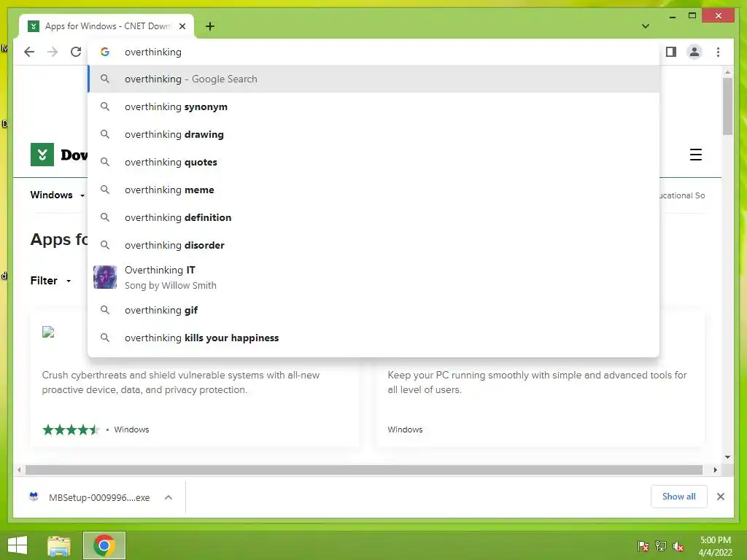Click the Google G icon in address bar

pos(105,52)
